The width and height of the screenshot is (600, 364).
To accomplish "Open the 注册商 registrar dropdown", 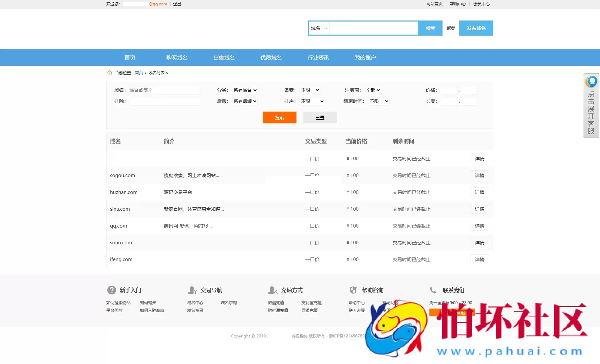I will (x=373, y=90).
